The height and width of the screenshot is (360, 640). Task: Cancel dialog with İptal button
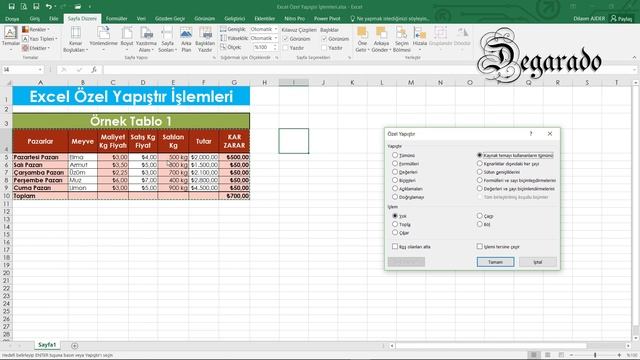click(x=538, y=262)
